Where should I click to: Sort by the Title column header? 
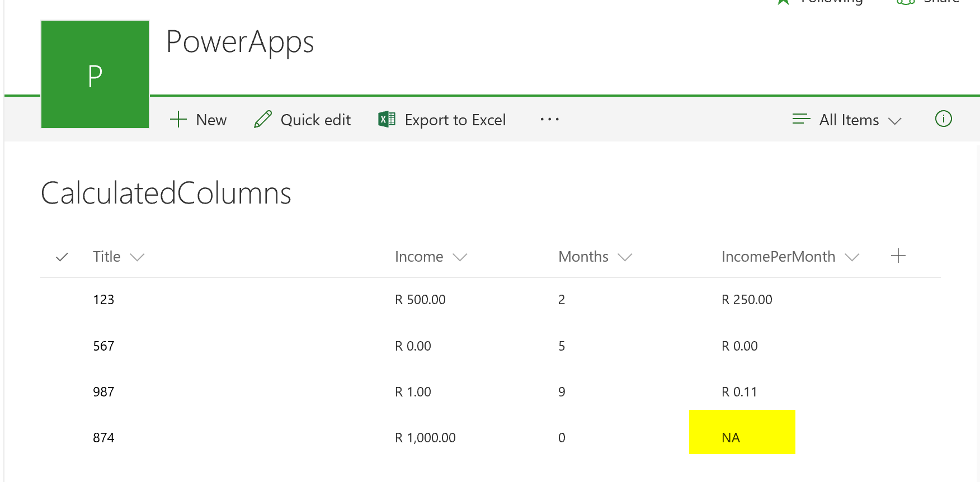point(107,257)
